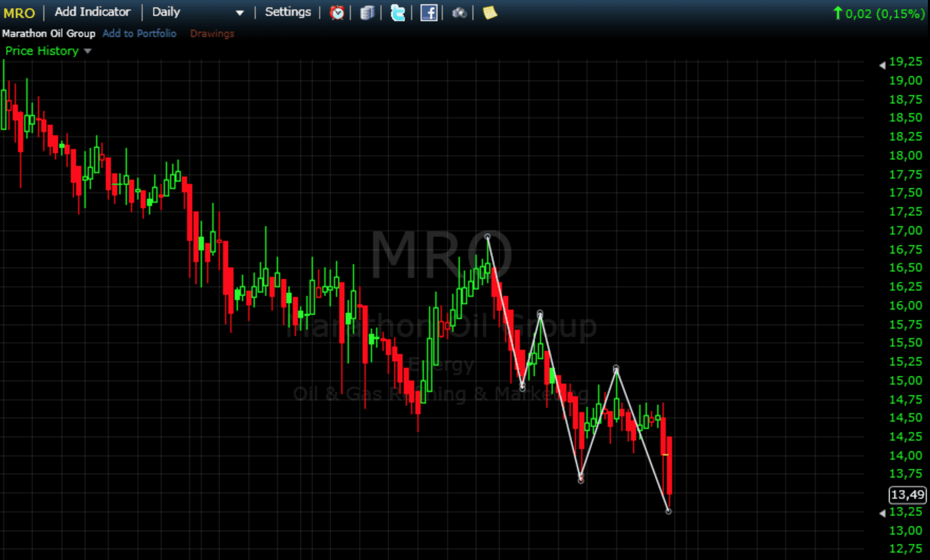
Task: Click the MRO ticker symbol
Action: [19, 13]
